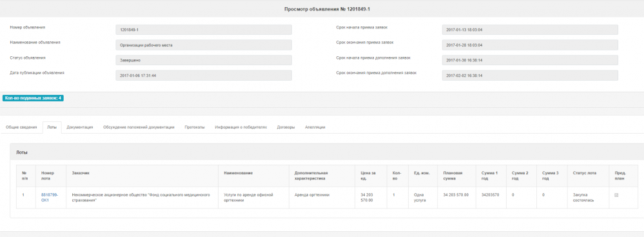Open the Общие сведения tab
Viewport: 644px width, 237px height.
click(21, 128)
